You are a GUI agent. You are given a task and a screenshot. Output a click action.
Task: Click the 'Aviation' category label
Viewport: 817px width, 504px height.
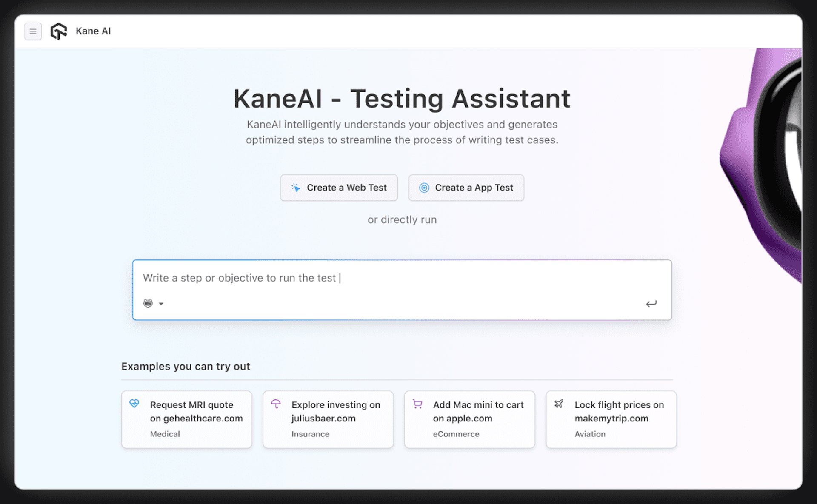590,434
